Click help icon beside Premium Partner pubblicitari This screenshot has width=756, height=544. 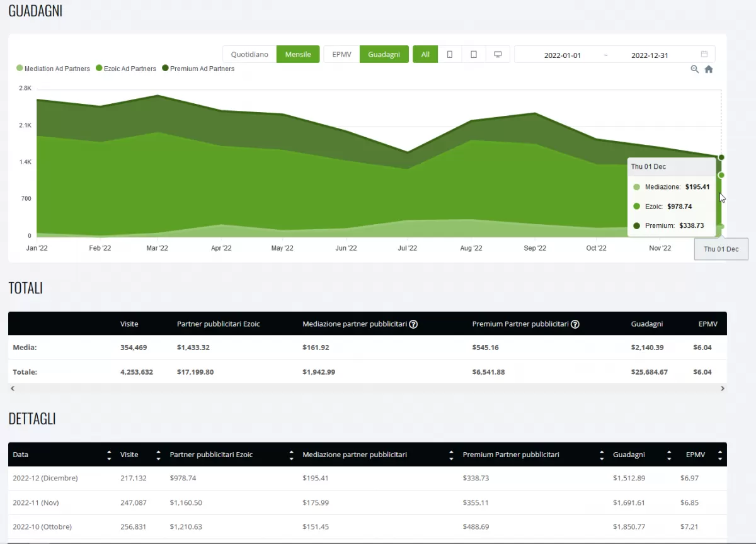point(575,324)
